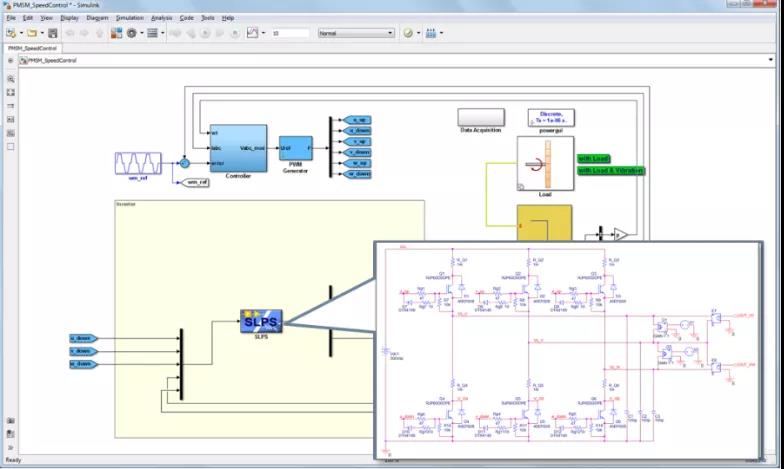784x469 pixels.
Task: Select the Controller subsystem block
Action: click(238, 148)
